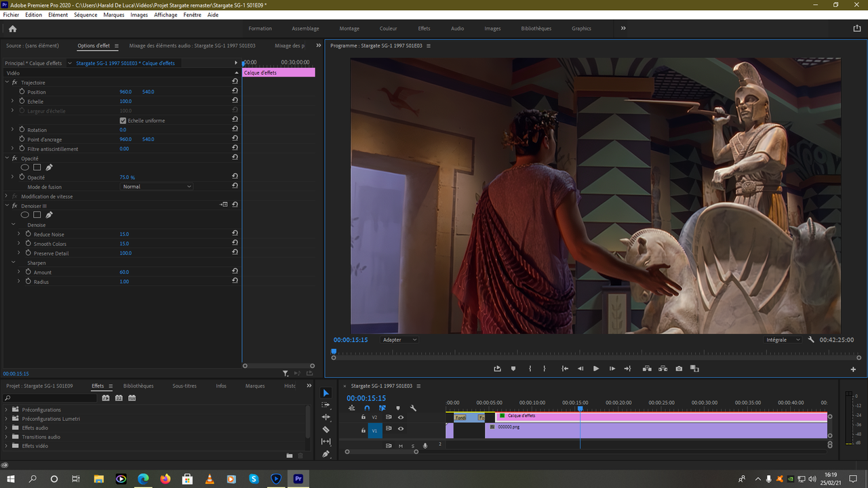Open the Sous-titres panel tab
Screen dimensions: 868x488
[184, 386]
